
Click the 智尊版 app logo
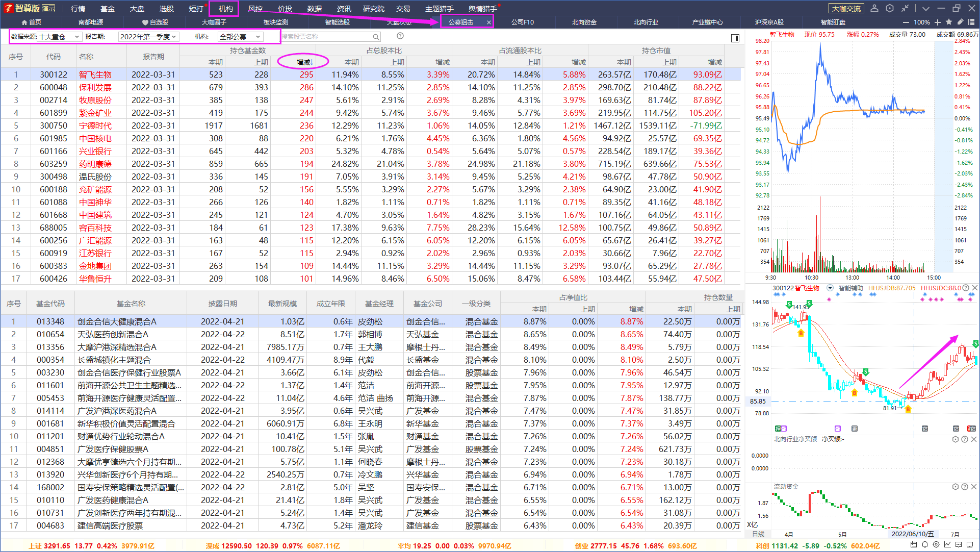30,8
